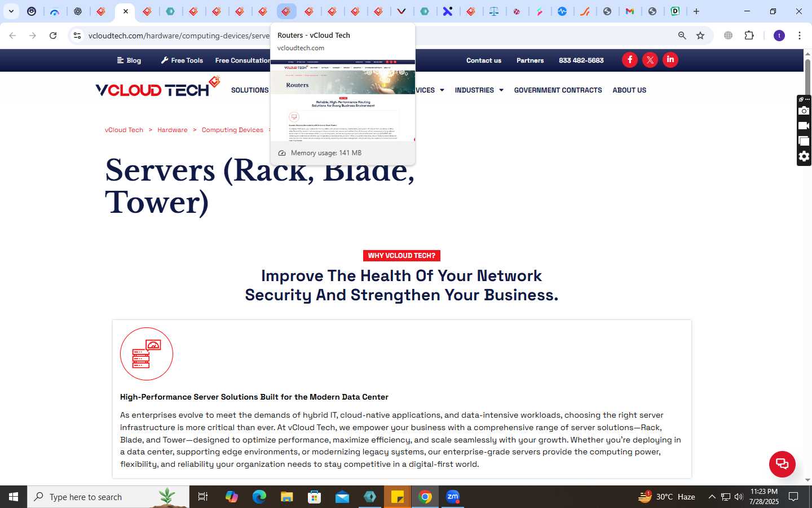The width and height of the screenshot is (812, 508).
Task: Open the X (Twitter) social icon
Action: point(650,60)
